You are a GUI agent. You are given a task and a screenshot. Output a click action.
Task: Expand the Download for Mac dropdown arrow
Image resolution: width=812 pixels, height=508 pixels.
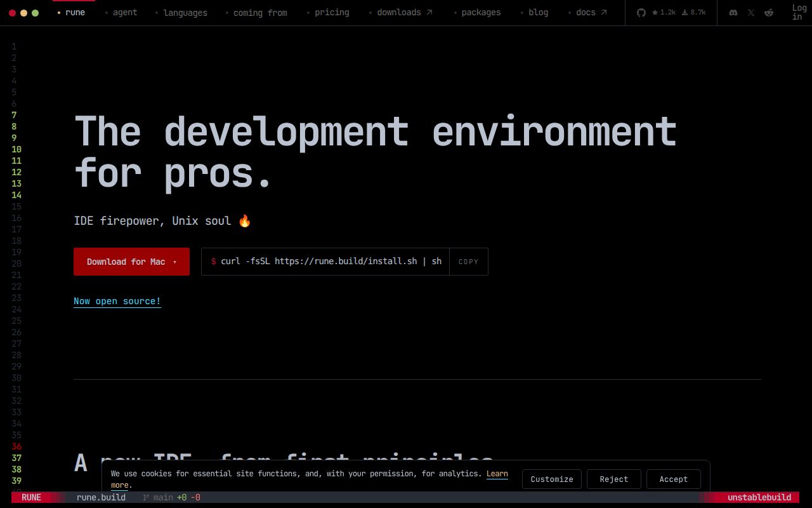[x=175, y=262]
